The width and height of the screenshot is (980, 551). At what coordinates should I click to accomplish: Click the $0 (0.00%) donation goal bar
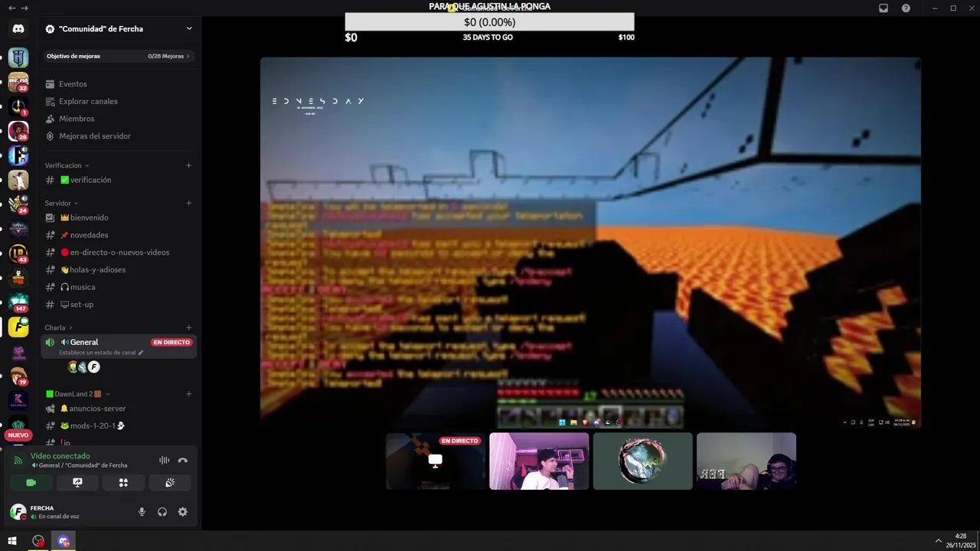489,22
